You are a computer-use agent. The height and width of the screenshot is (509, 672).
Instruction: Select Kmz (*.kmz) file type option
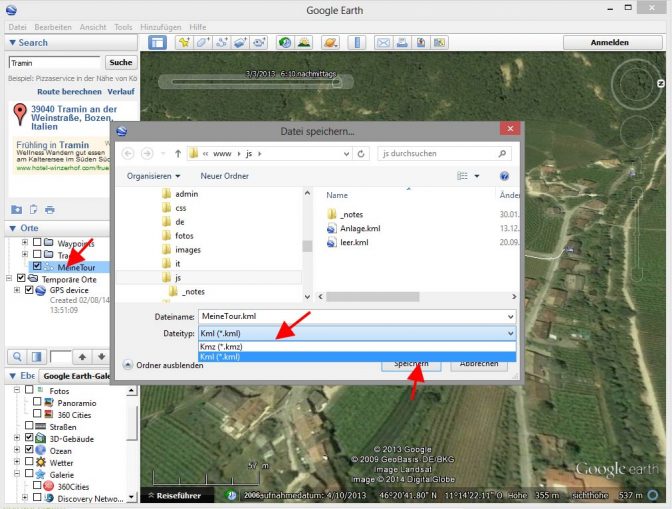coord(357,347)
